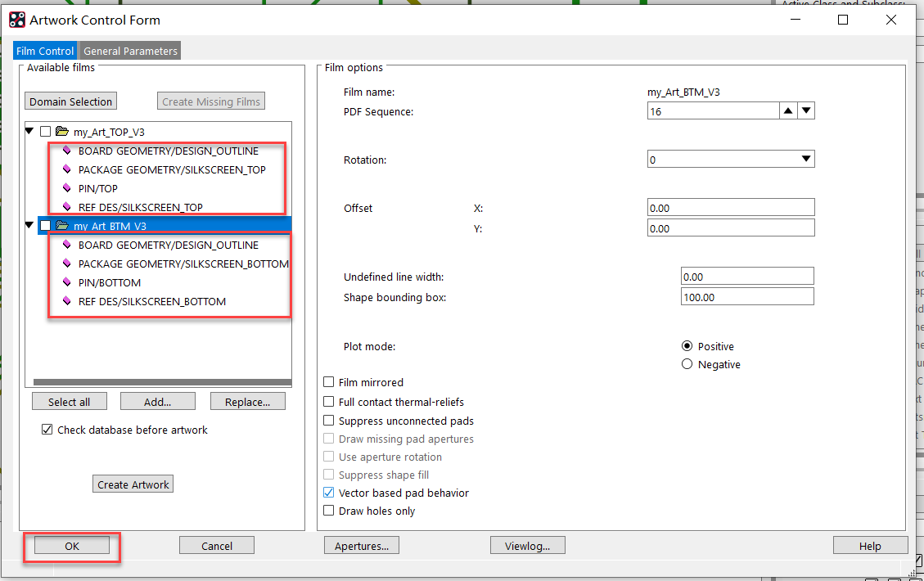Click the Artwork Control Form title icon
Image resolution: width=924 pixels, height=581 pixels.
(x=17, y=20)
